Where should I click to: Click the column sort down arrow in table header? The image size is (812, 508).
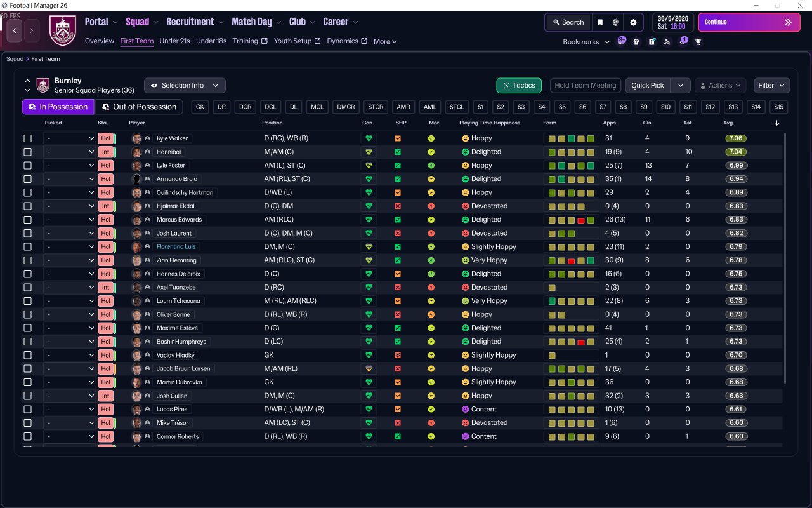click(x=777, y=123)
